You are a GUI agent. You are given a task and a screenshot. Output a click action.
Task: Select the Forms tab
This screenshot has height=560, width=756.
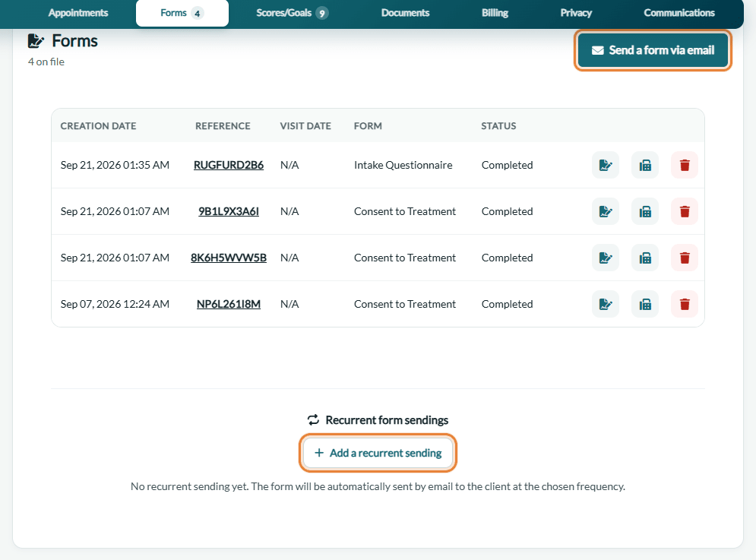click(182, 13)
